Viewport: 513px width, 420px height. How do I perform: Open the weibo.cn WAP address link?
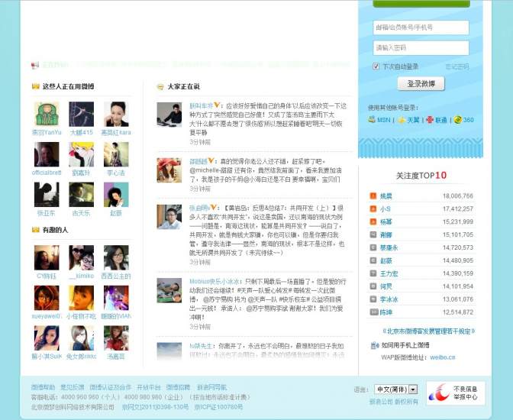(442, 357)
